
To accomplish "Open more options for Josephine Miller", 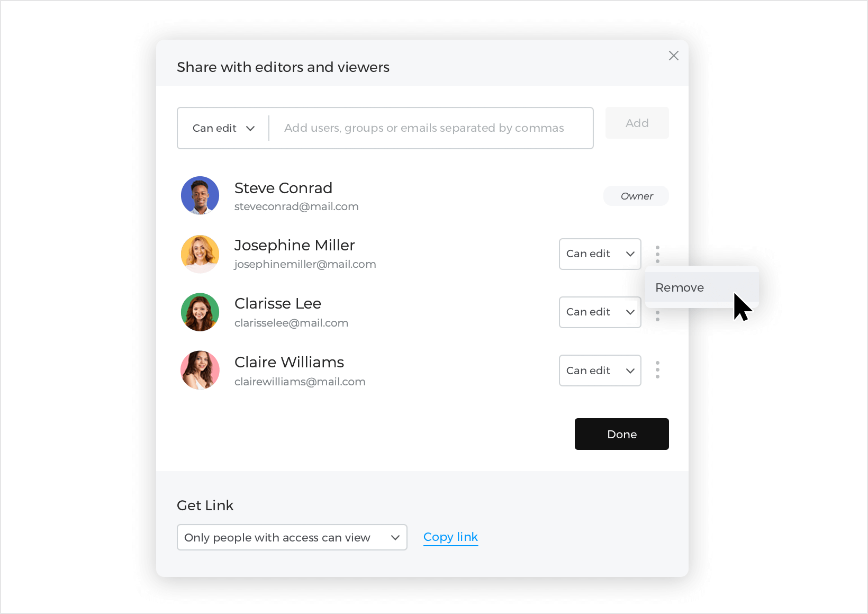I will (657, 254).
